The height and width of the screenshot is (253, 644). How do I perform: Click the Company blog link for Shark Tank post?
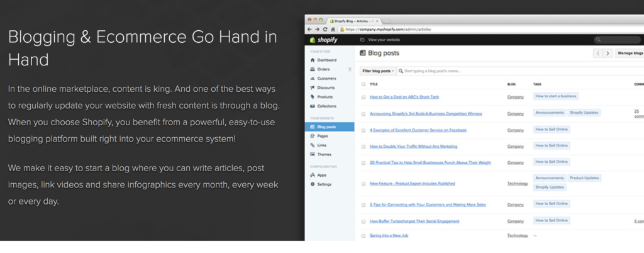[x=516, y=98]
